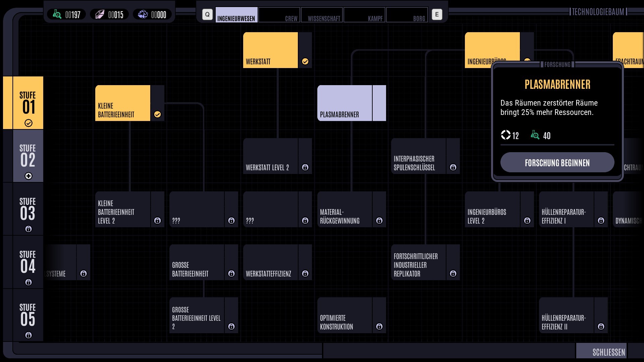Select the unknown ??? node below Werkstatt Level 2
This screenshot has width=644, height=362.
(277, 209)
